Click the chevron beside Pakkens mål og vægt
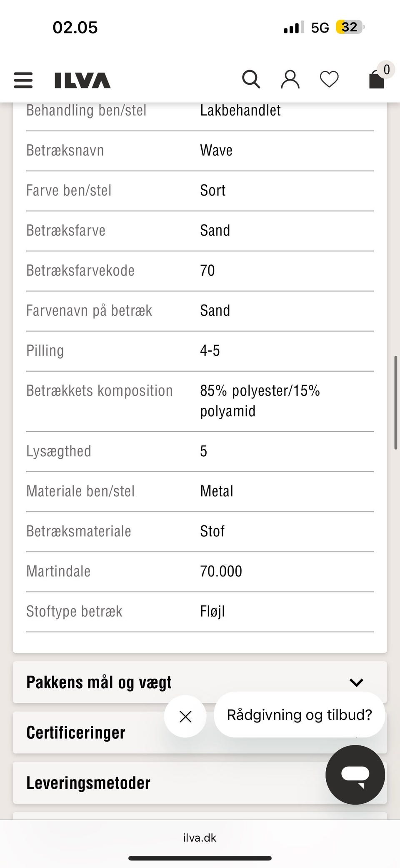 tap(356, 682)
